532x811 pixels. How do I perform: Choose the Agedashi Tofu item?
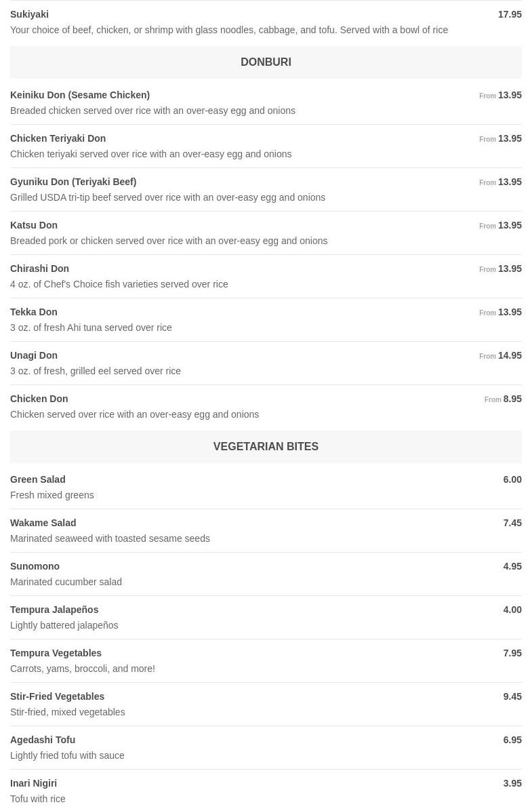[x=43, y=740]
